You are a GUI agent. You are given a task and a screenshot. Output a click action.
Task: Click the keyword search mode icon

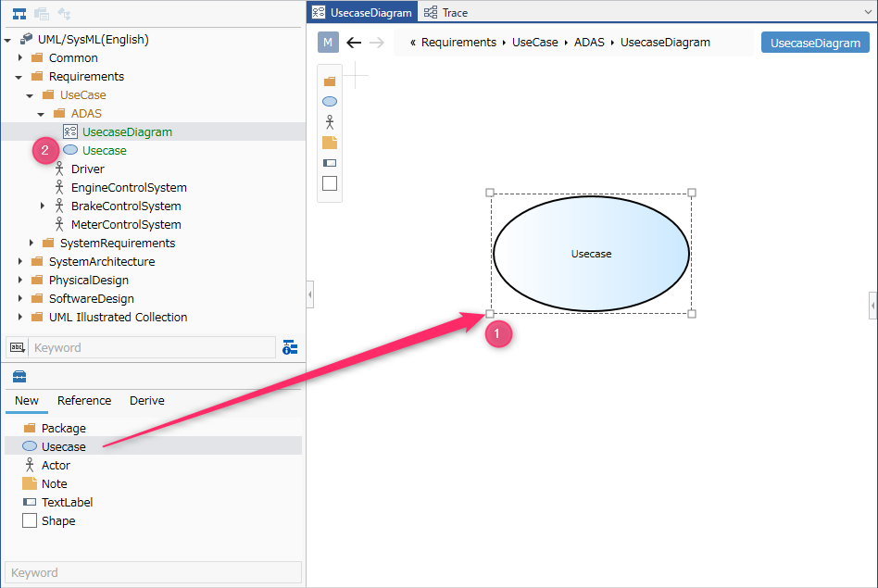(x=18, y=348)
